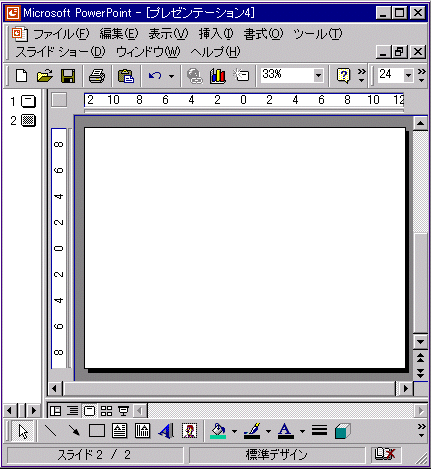Switch to outline view button
The image size is (431, 470).
click(x=72, y=411)
